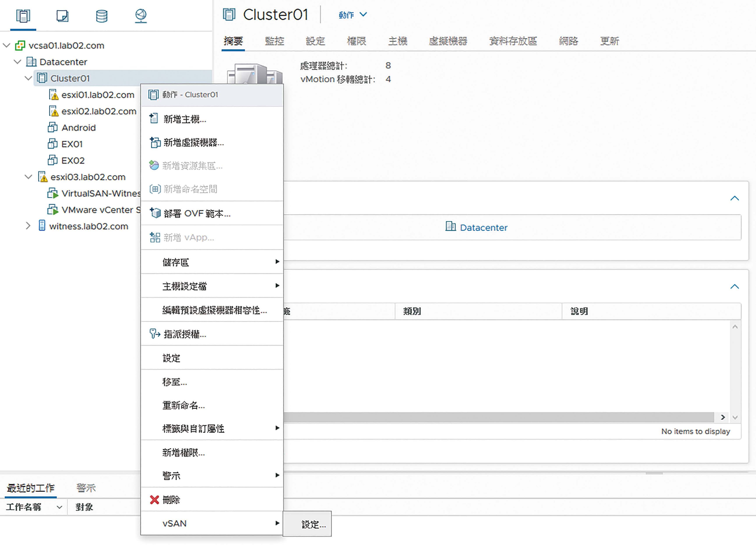Open Hosts and Clusters inventory view icon
Image resolution: width=756 pixels, height=545 pixels.
click(23, 16)
